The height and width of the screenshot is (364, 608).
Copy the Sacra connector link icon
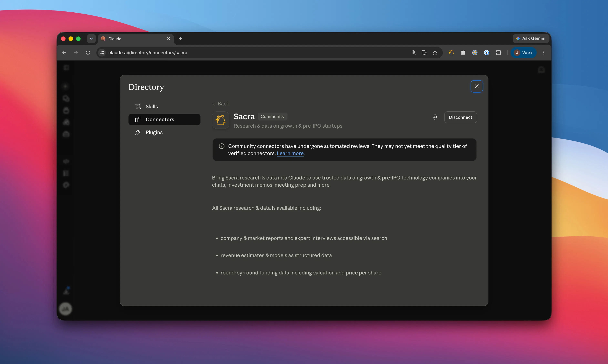pyautogui.click(x=435, y=117)
